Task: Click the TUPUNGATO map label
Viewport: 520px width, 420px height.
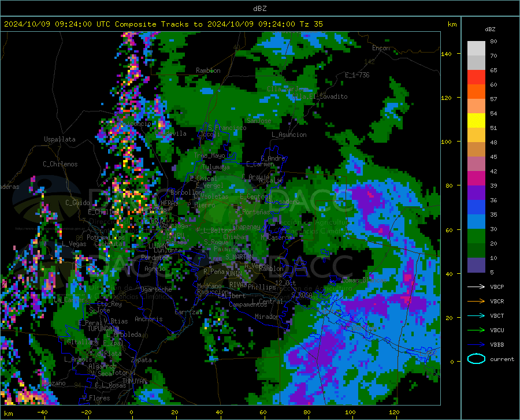Action: [x=103, y=329]
